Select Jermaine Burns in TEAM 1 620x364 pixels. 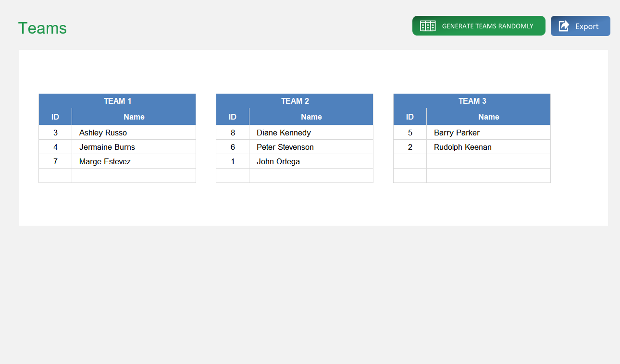(106, 147)
